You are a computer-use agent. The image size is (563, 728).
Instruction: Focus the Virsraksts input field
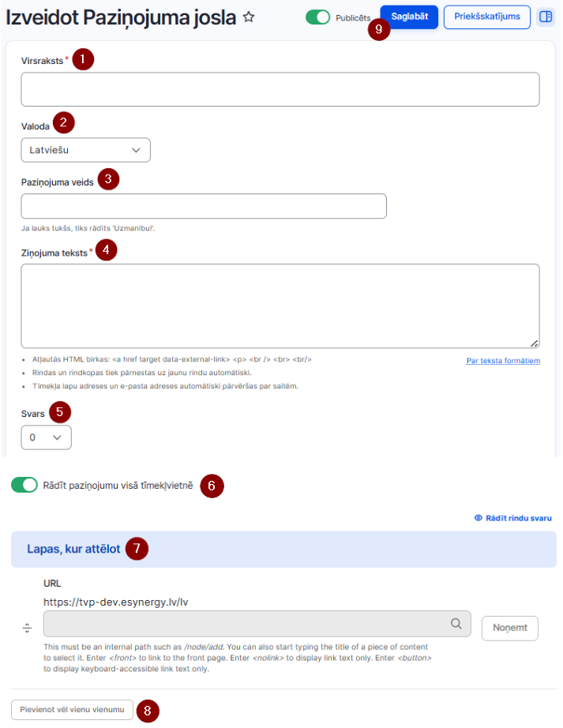(280, 89)
